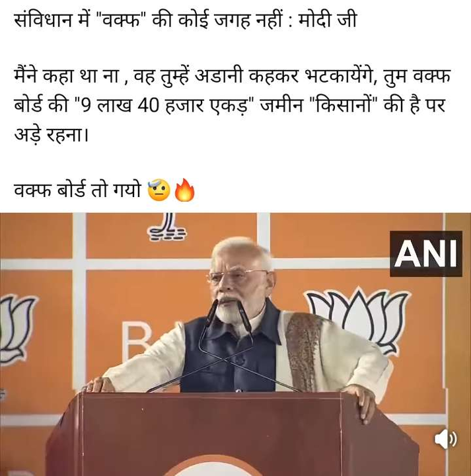Play the video of speaker at podium
This screenshot has width=471, height=476.
coord(235,344)
